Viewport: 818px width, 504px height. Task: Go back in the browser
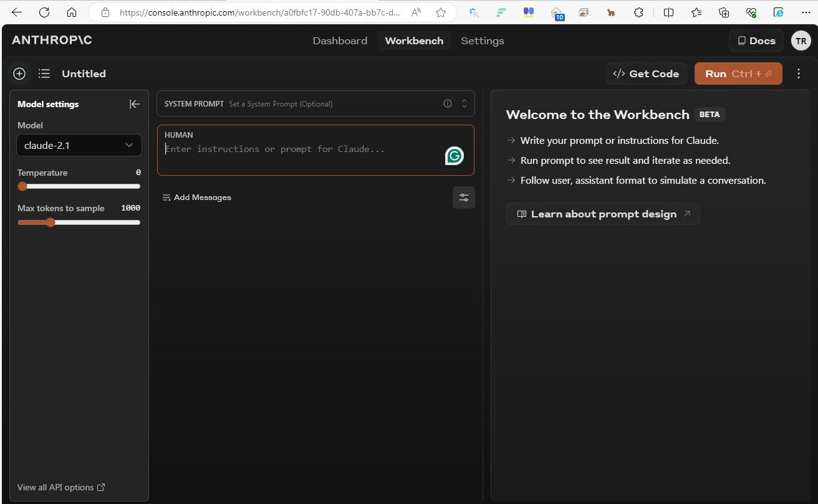(x=16, y=12)
